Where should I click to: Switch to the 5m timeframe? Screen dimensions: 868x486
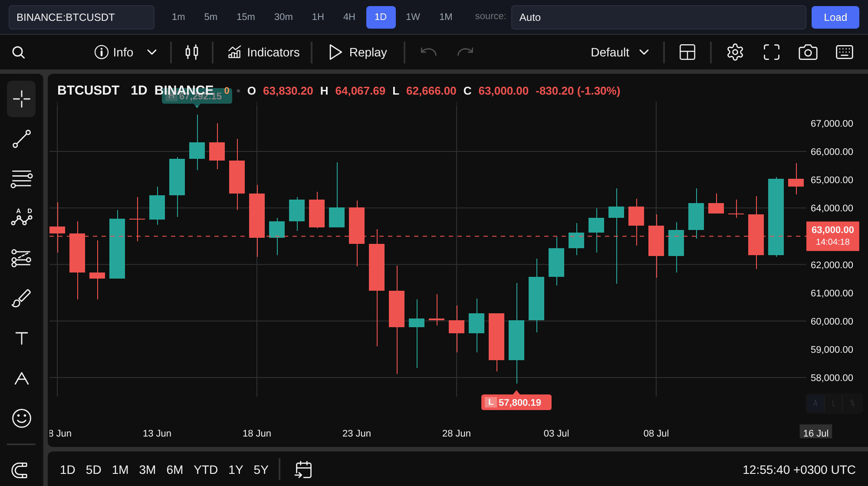(211, 17)
